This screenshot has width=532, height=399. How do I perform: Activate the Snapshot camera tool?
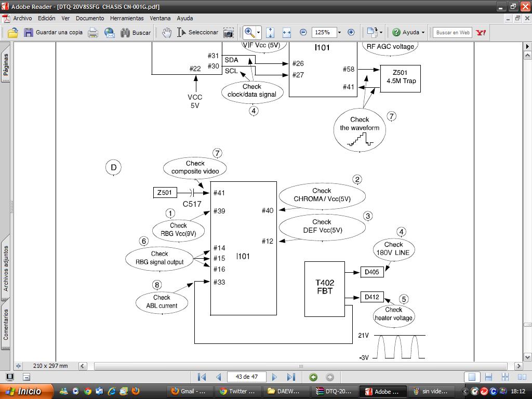229,33
